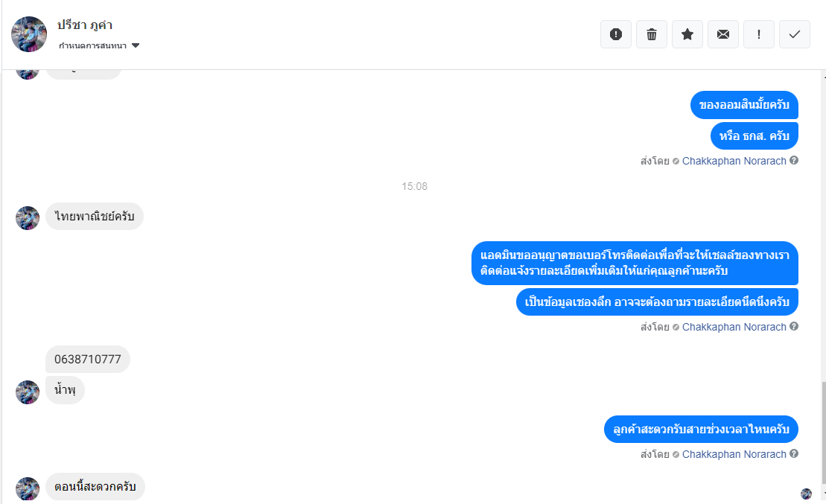Open Chakkaphan Norarach link under หรือ ธกส. message
This screenshot has height=504, width=826.
[734, 161]
